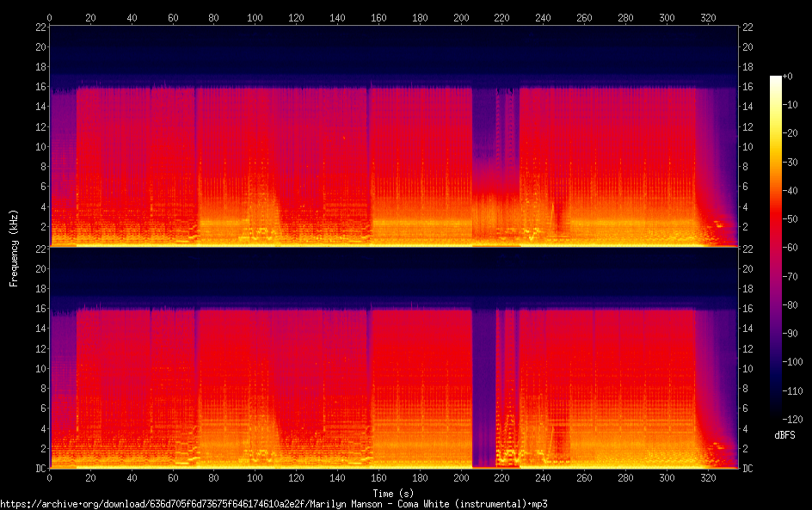Image resolution: width=812 pixels, height=510 pixels.
Task: Click the '0' tick on top time axis
Action: 50,17
